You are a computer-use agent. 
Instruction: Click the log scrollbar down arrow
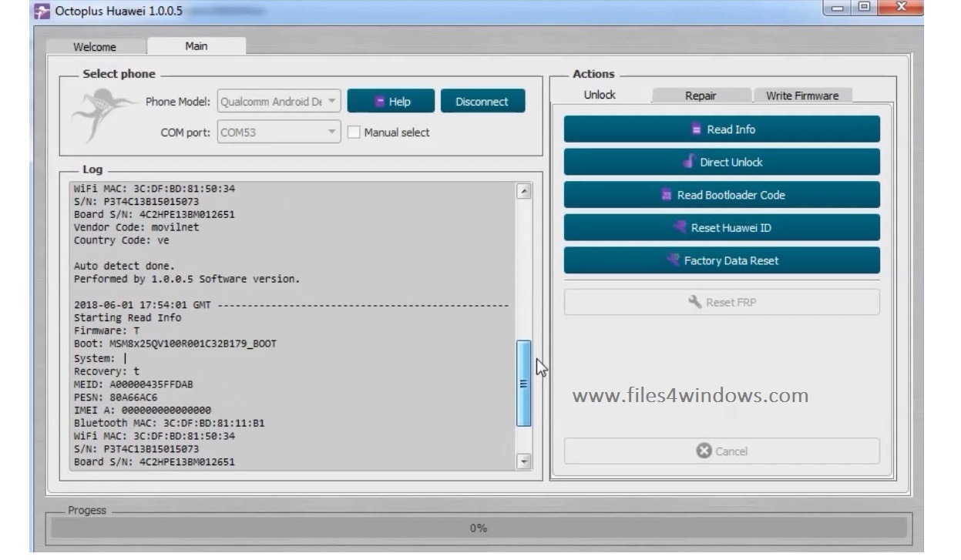(524, 461)
